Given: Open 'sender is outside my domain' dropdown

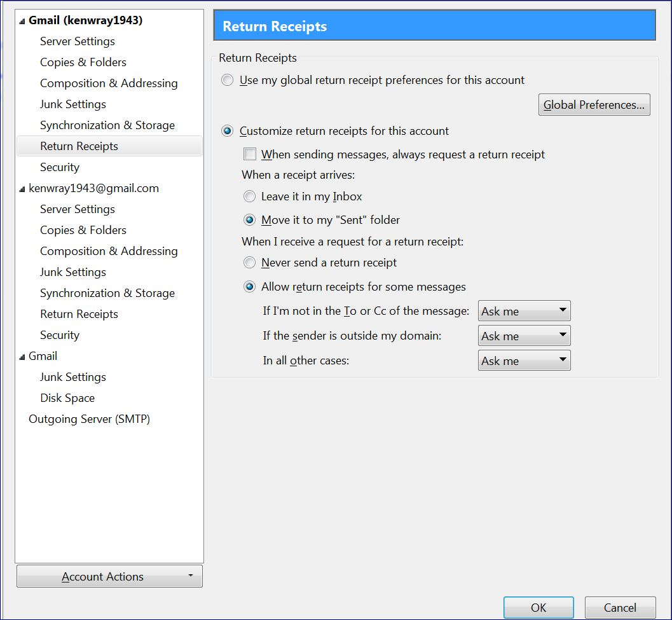Looking at the screenshot, I should click(524, 336).
